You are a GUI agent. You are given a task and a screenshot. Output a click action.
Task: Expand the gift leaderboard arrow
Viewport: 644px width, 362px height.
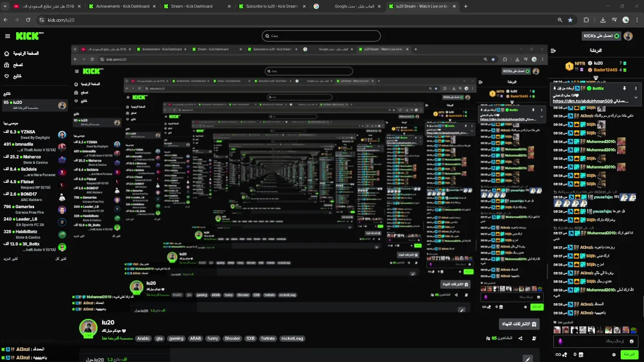click(x=596, y=77)
